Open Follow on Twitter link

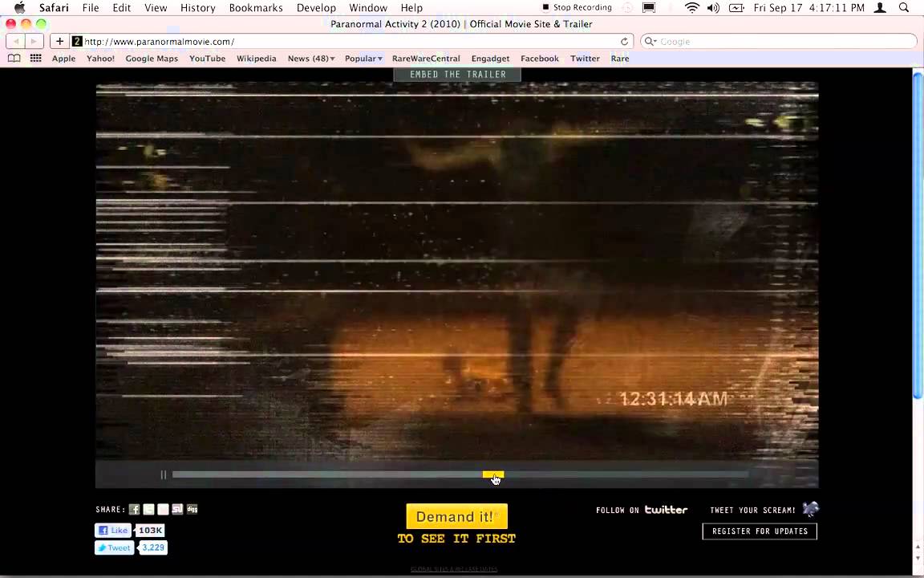(642, 511)
